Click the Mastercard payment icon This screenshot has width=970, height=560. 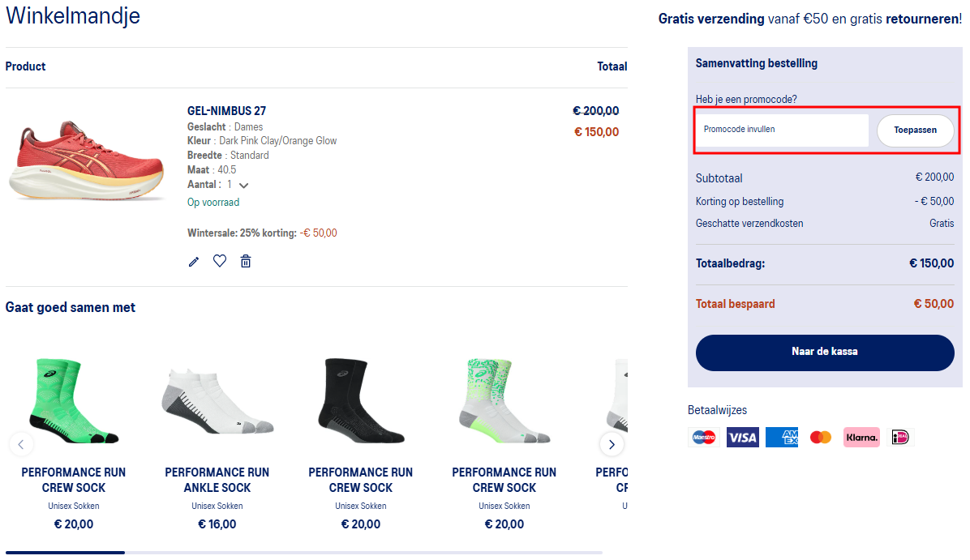tap(820, 437)
